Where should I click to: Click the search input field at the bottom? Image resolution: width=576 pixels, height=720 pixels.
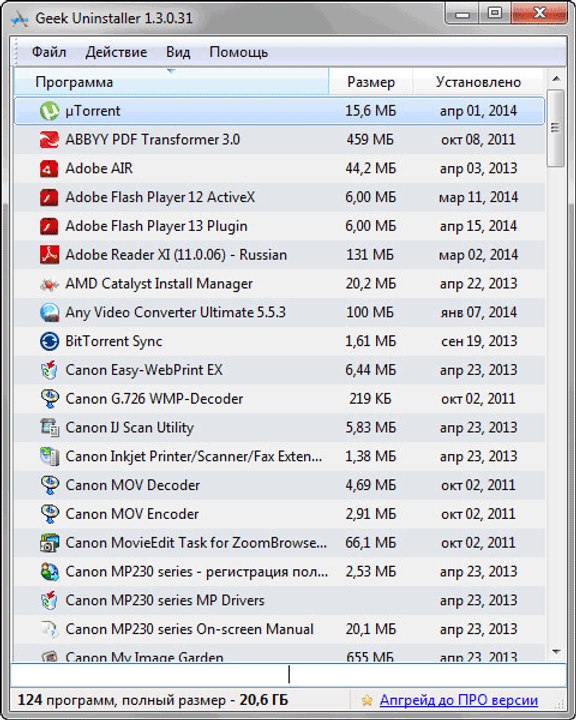[288, 675]
